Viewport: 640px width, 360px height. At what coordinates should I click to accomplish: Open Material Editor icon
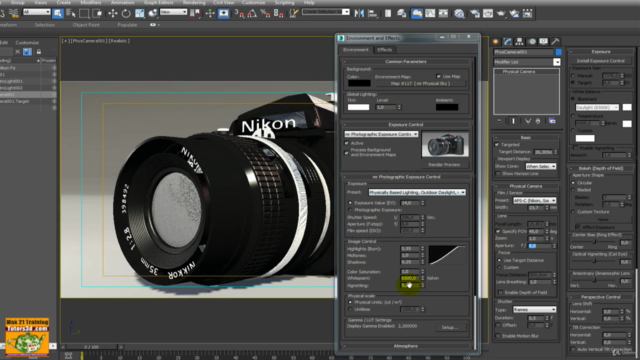459,13
